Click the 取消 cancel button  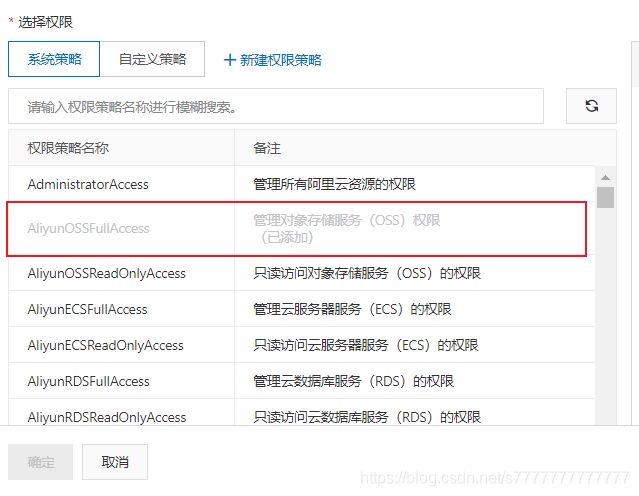tap(115, 462)
